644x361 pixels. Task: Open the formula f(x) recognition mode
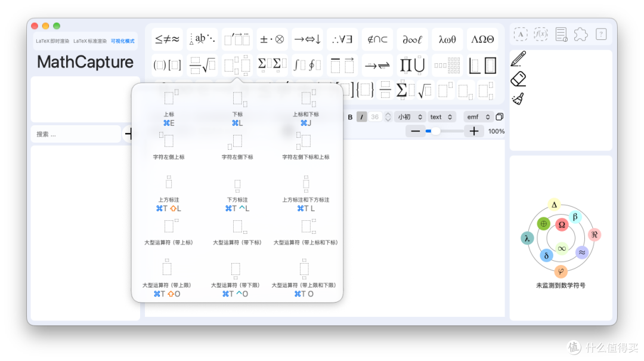pyautogui.click(x=540, y=34)
